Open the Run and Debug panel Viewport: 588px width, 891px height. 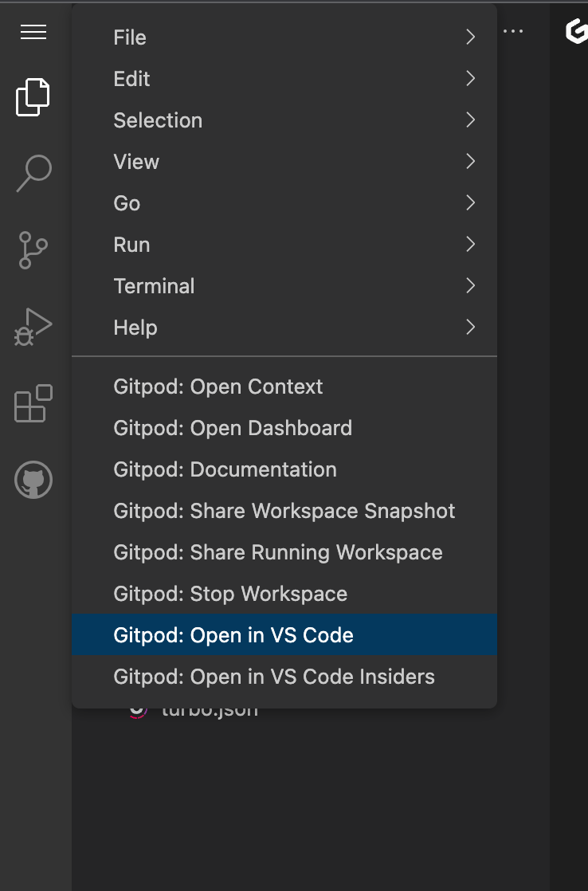coord(33,325)
